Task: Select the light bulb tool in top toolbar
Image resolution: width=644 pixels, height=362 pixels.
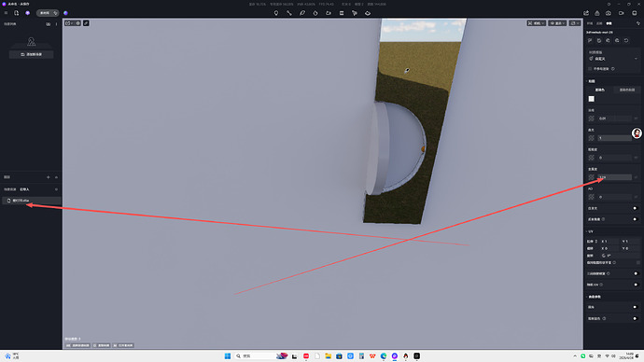Action: [x=276, y=13]
